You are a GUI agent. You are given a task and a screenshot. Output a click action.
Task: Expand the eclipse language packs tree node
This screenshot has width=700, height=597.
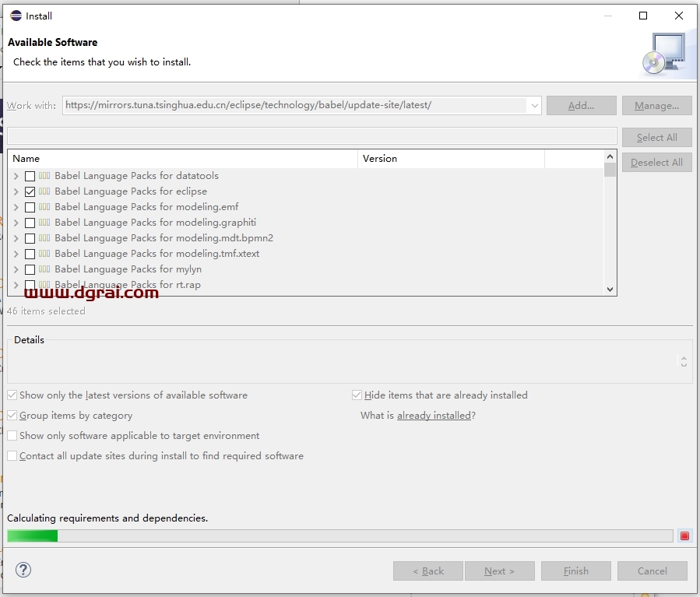(16, 191)
